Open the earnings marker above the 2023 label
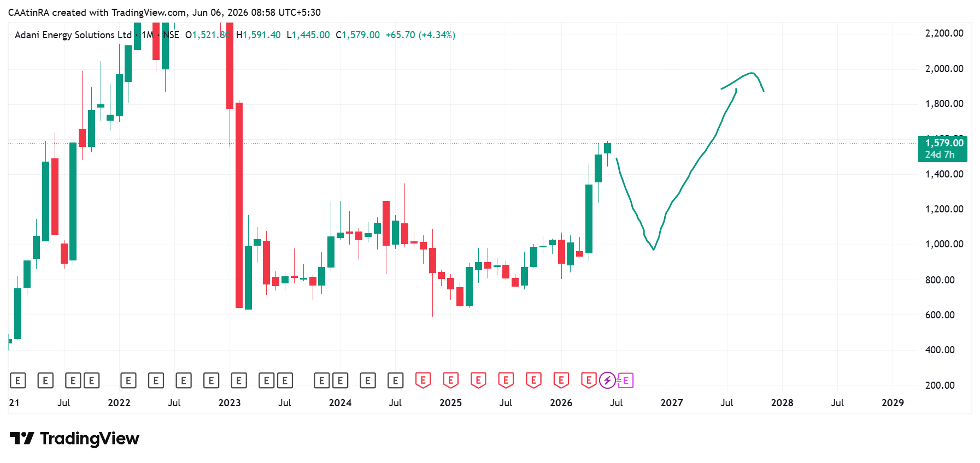The image size is (980, 463). (x=239, y=381)
